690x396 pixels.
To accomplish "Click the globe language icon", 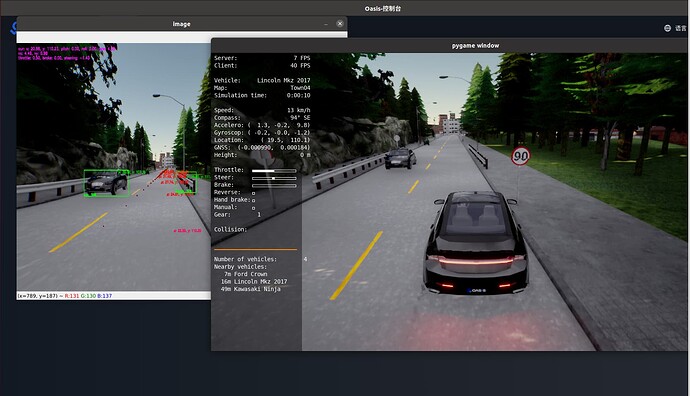I will (667, 28).
